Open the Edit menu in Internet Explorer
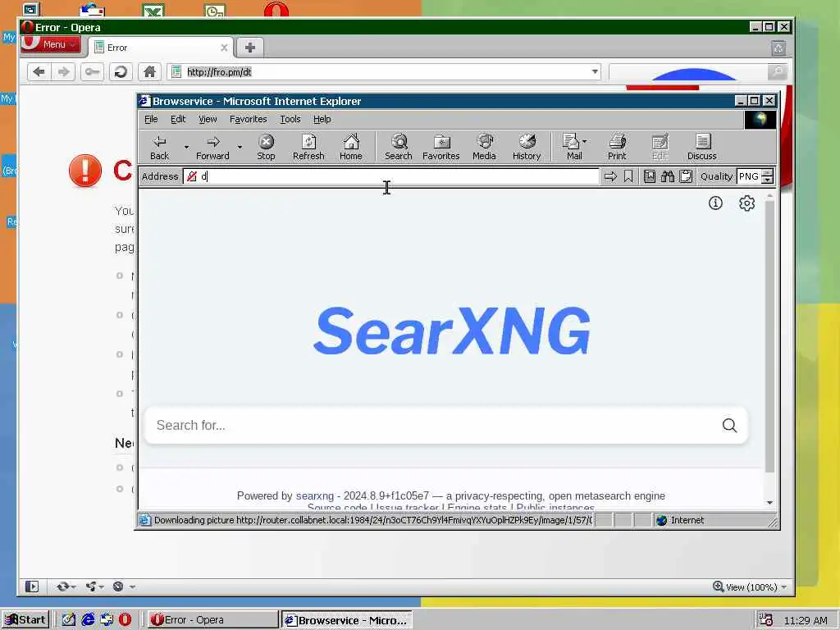The height and width of the screenshot is (630, 840). (x=178, y=119)
